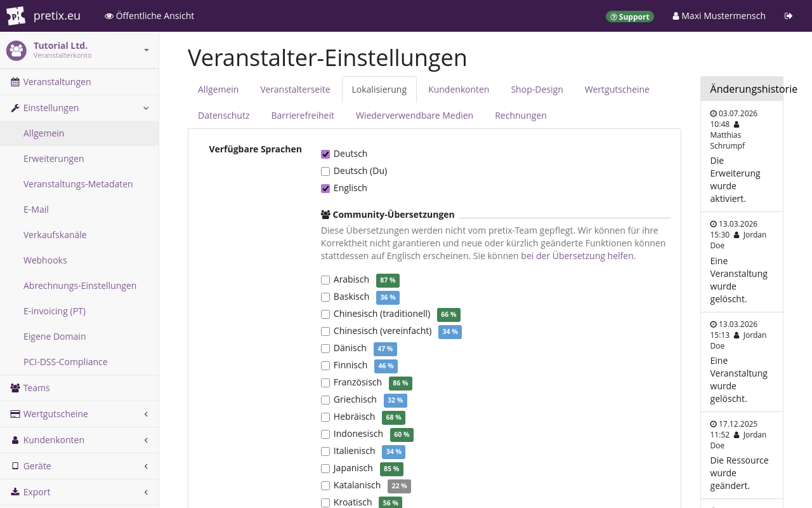Click Allgemein under Einstellungen in sidebar
The width and height of the screenshot is (812, 508).
[79, 133]
